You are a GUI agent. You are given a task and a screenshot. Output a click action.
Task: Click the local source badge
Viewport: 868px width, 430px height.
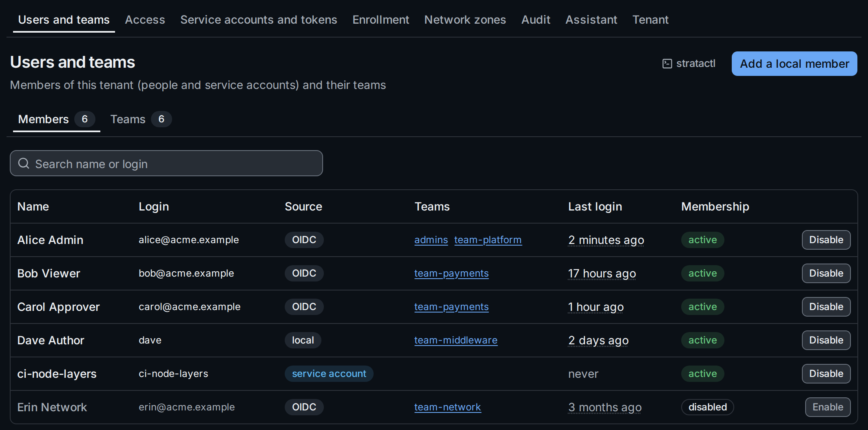303,340
